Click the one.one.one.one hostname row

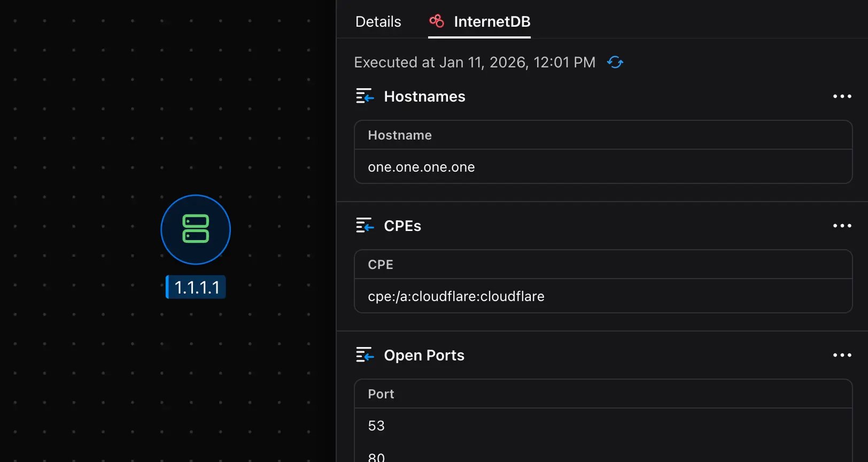[x=603, y=167]
